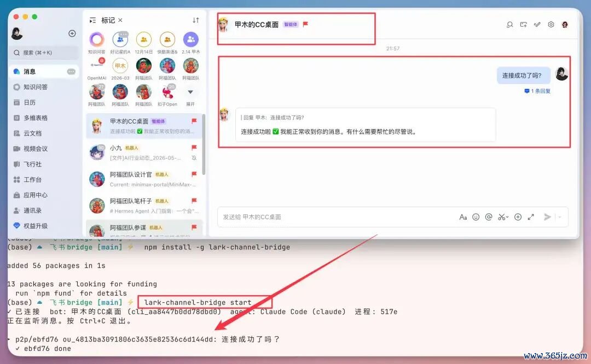The image size is (591, 364).
Task: Click the muted bell icon on 小九 chat
Action: tap(194, 158)
